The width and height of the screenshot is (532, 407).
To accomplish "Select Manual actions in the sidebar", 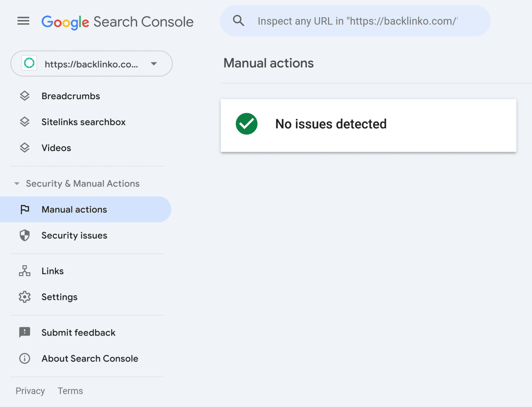I will (74, 209).
